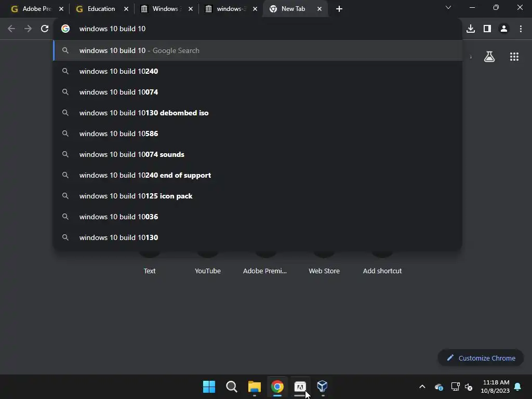The width and height of the screenshot is (532, 399).
Task: Choose suggestion 'windows 10 build 10240'
Action: (258, 71)
